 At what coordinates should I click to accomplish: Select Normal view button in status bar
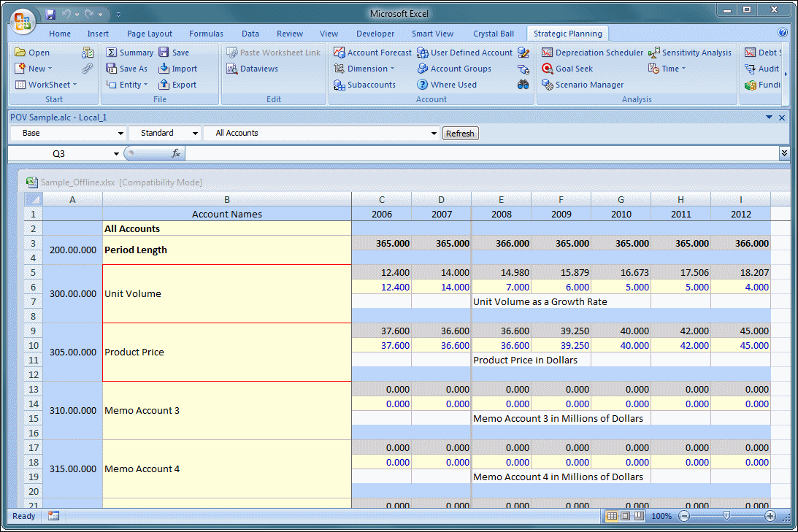click(612, 516)
